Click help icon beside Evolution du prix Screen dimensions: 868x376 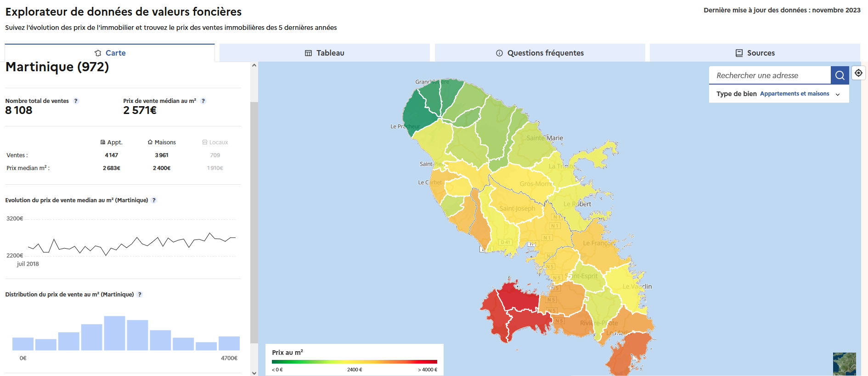pyautogui.click(x=154, y=200)
